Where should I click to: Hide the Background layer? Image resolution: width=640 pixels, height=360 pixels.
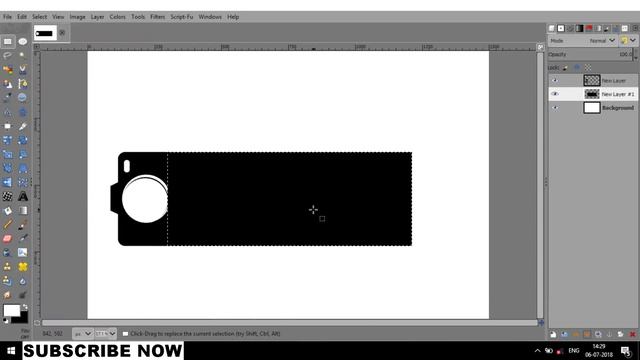point(554,108)
